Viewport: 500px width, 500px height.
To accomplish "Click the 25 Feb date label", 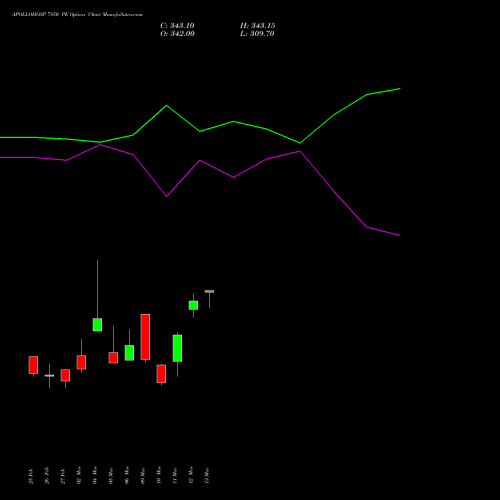I will [x=31, y=476].
